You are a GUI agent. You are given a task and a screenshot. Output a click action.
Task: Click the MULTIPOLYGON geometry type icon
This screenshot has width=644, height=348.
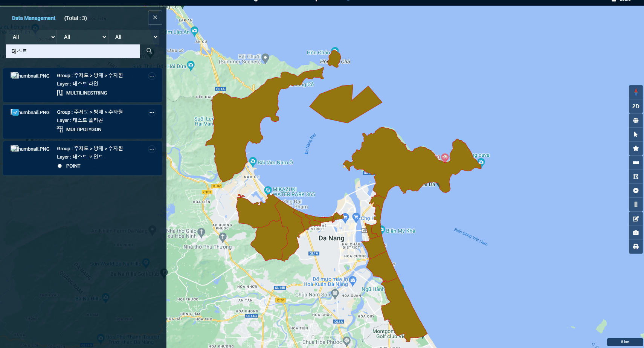60,129
